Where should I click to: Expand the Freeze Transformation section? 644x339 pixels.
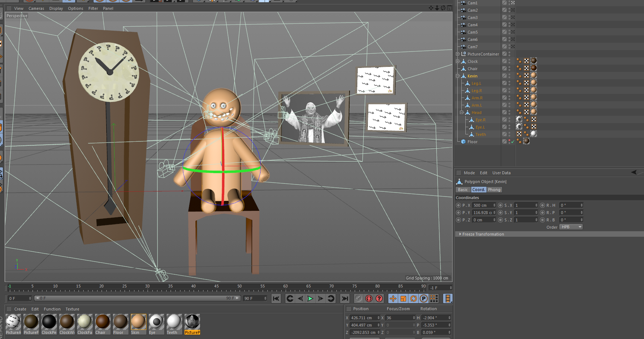(460, 234)
